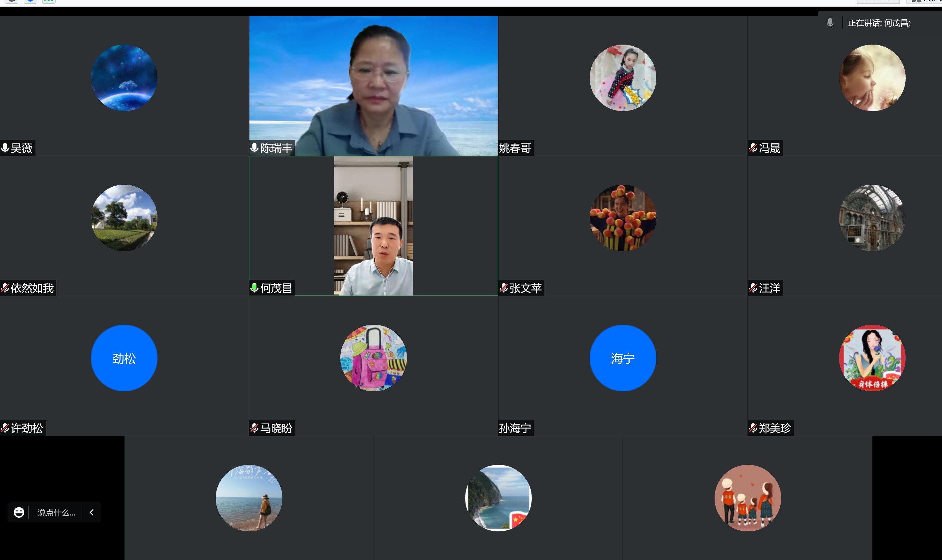Viewport: 942px width, 560px height.
Task: Click the microphone icon beside 吴薇's name
Action: point(5,148)
